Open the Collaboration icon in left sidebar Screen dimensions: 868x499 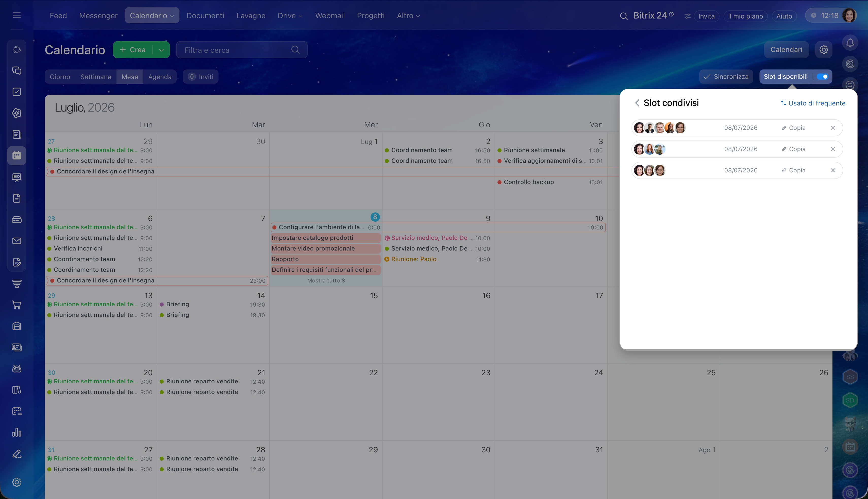click(x=17, y=49)
